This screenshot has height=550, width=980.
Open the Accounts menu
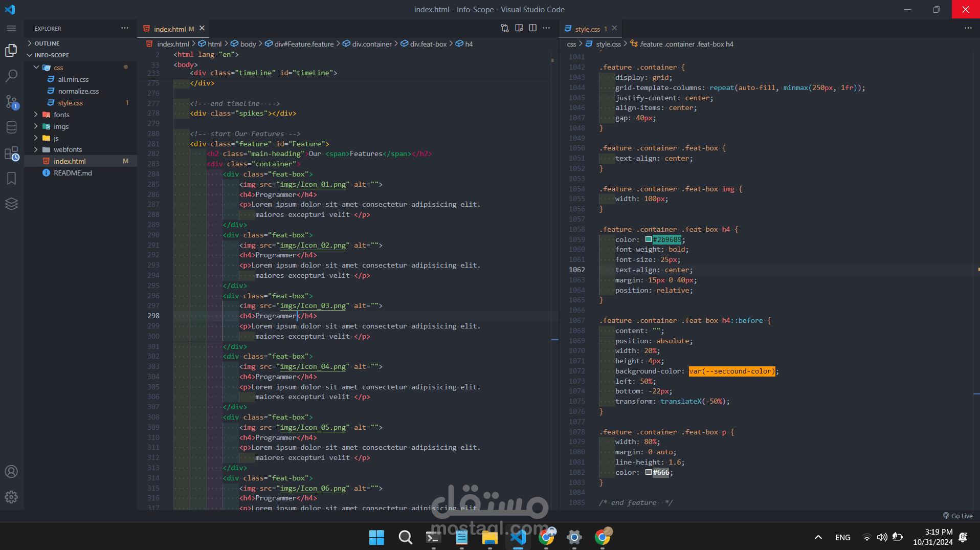pos(11,471)
